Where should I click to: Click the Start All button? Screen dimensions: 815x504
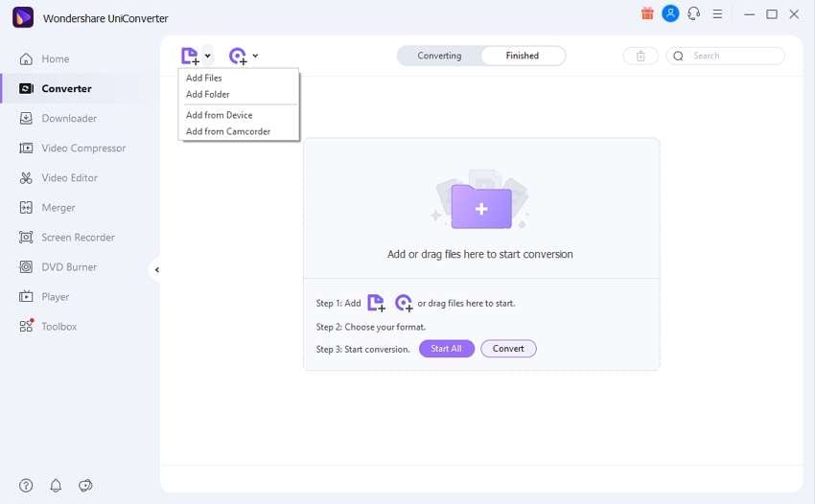coord(447,349)
